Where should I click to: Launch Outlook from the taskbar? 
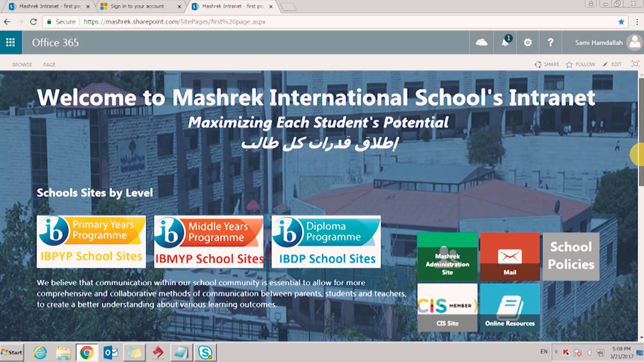(111, 352)
